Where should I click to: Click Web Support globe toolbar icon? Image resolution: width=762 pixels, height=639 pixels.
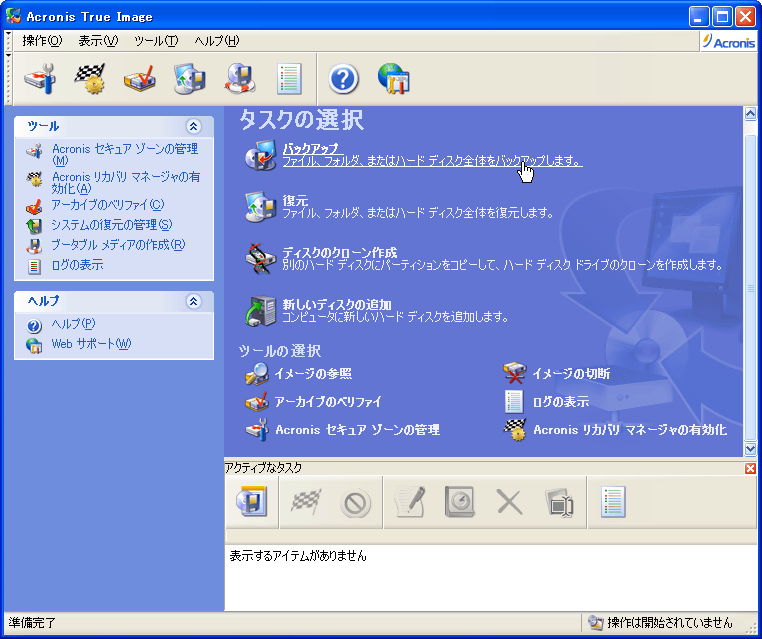(x=394, y=79)
